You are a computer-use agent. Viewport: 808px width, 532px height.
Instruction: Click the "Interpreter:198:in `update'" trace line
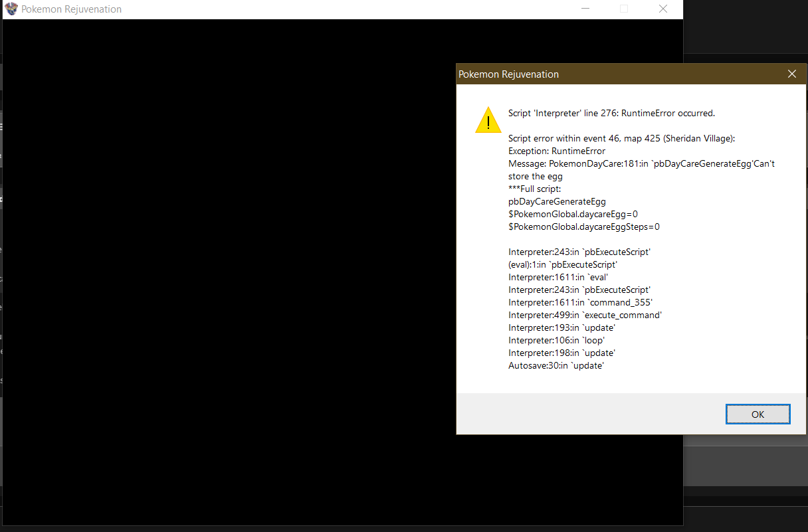point(561,353)
